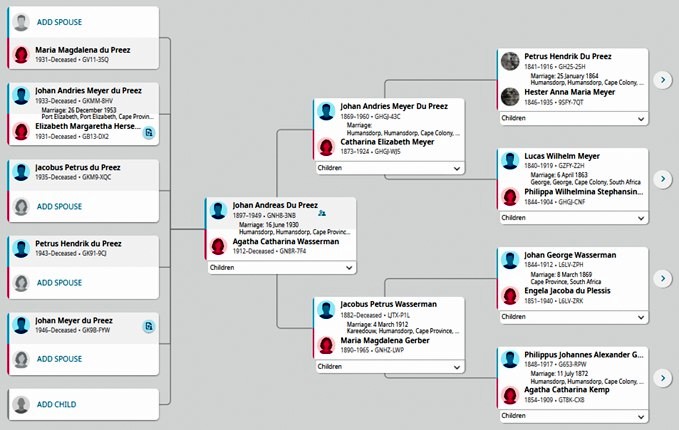Image resolution: width=679 pixels, height=430 pixels.
Task: Click Maria Magdalena Gerber female avatar icon
Action: [x=326, y=345]
